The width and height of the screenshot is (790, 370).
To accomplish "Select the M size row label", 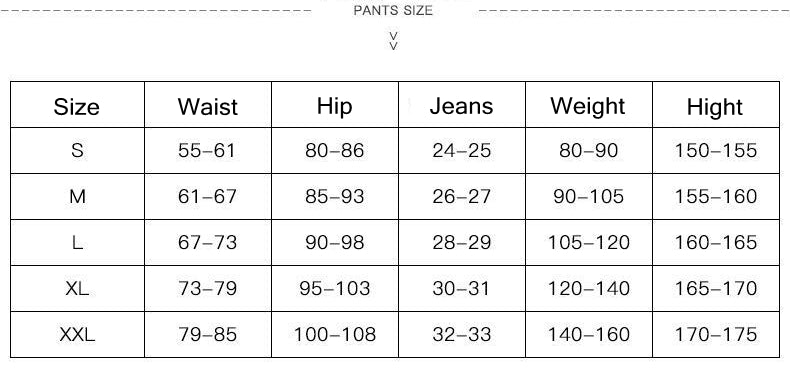I will (77, 196).
